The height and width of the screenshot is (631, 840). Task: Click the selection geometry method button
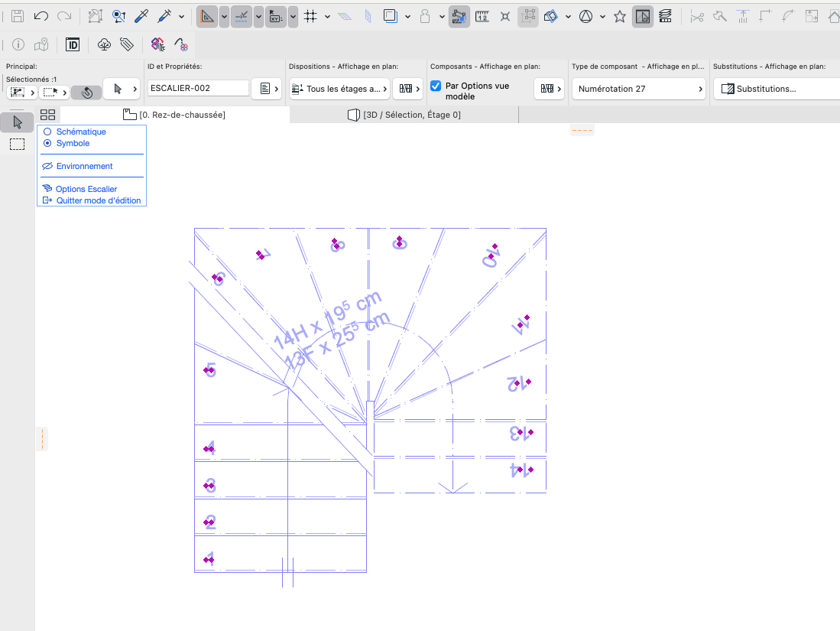(x=21, y=93)
